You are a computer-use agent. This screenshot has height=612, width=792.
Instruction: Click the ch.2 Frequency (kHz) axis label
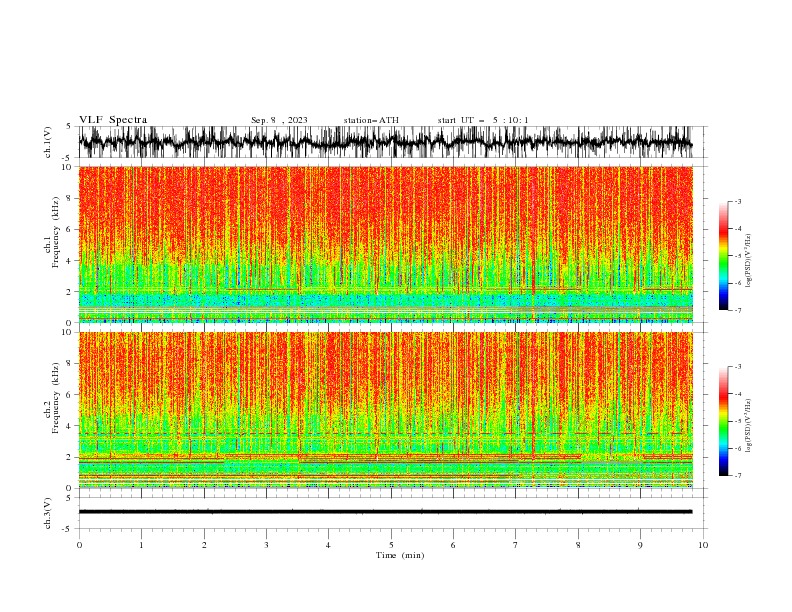click(52, 398)
